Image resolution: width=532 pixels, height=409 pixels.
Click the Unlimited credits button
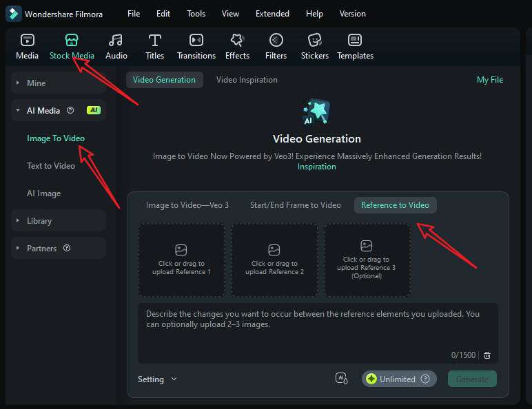pyautogui.click(x=399, y=379)
